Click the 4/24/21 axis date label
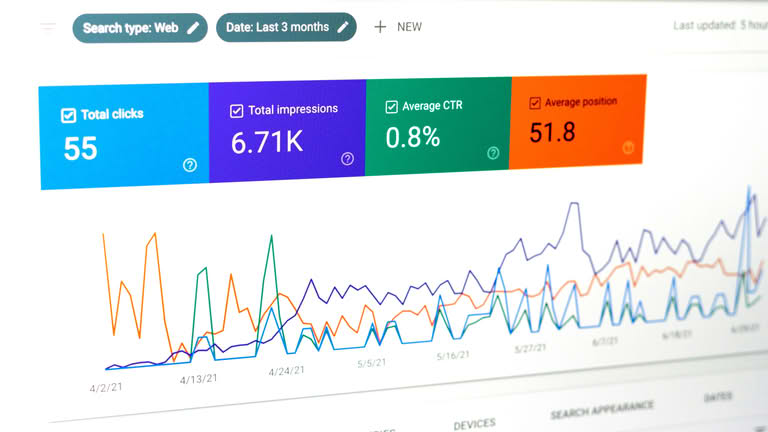 [x=287, y=371]
